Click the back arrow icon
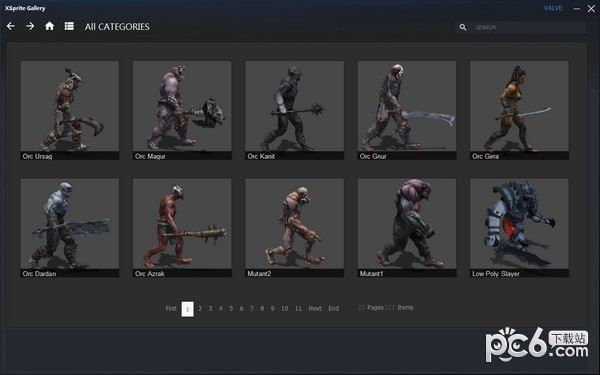This screenshot has height=375, width=600. point(11,26)
